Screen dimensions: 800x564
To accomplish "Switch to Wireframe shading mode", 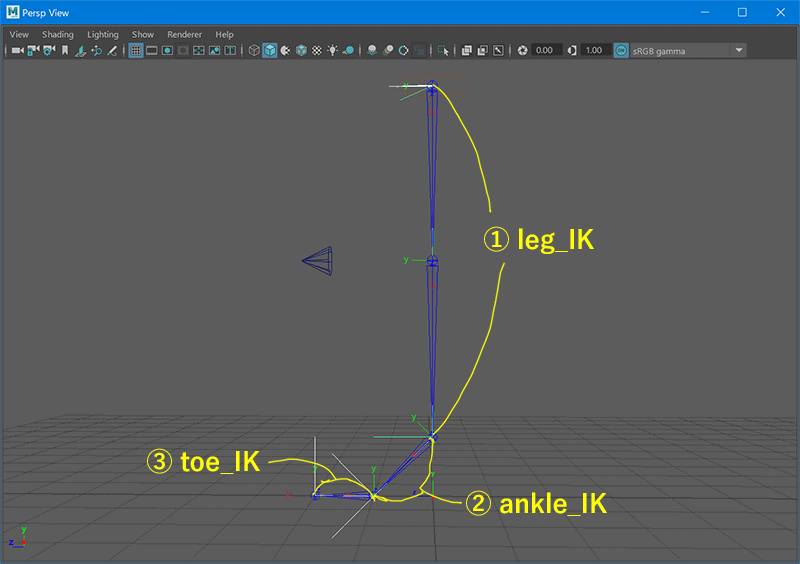I will pos(254,51).
